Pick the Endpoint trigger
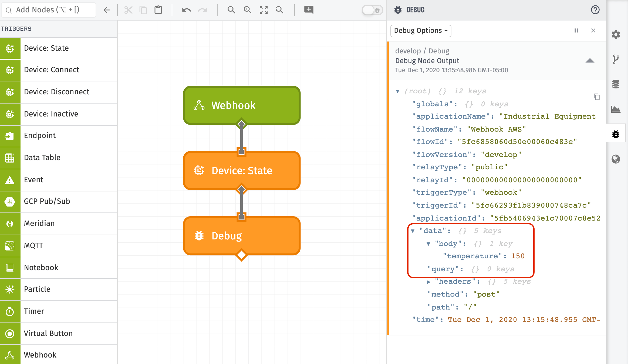The width and height of the screenshot is (628, 364). pos(59,136)
